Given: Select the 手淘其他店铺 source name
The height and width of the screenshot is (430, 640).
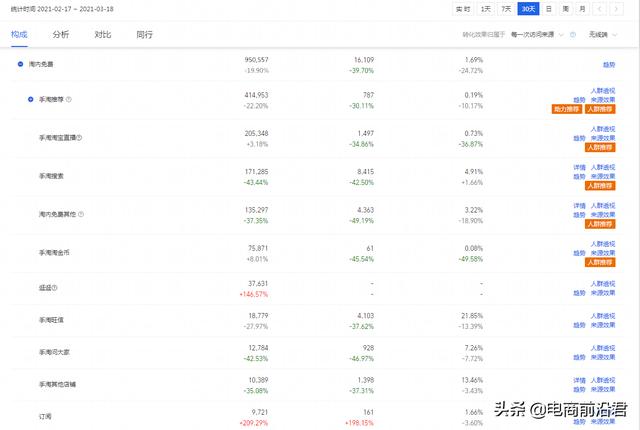Looking at the screenshot, I should [57, 384].
